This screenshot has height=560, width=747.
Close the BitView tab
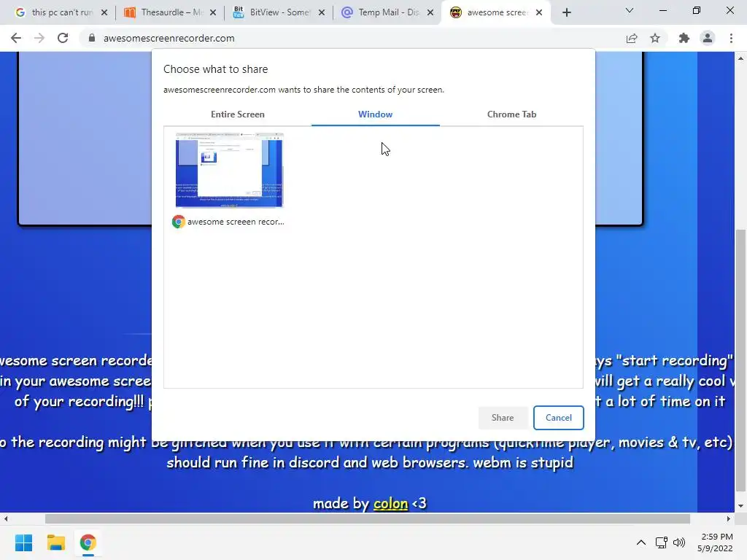click(322, 13)
